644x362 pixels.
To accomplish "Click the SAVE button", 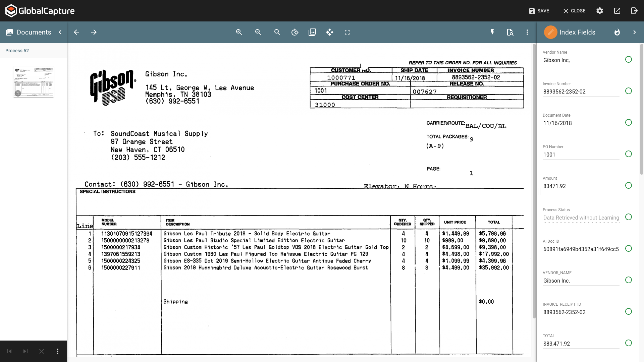I will tap(539, 10).
